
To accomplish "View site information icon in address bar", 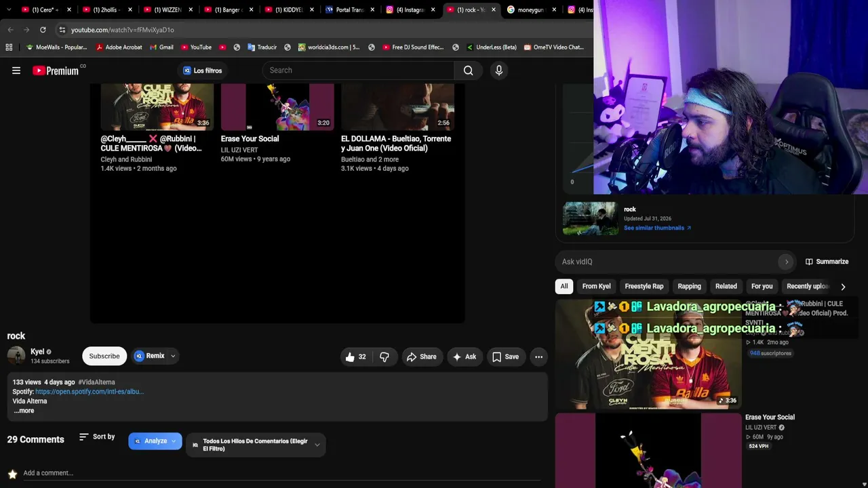I will (62, 30).
